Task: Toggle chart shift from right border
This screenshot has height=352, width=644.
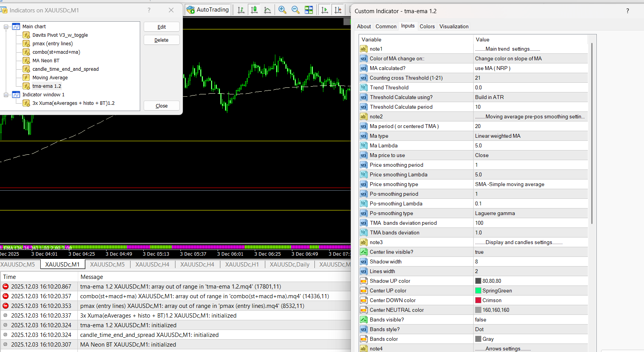Action: [338, 10]
